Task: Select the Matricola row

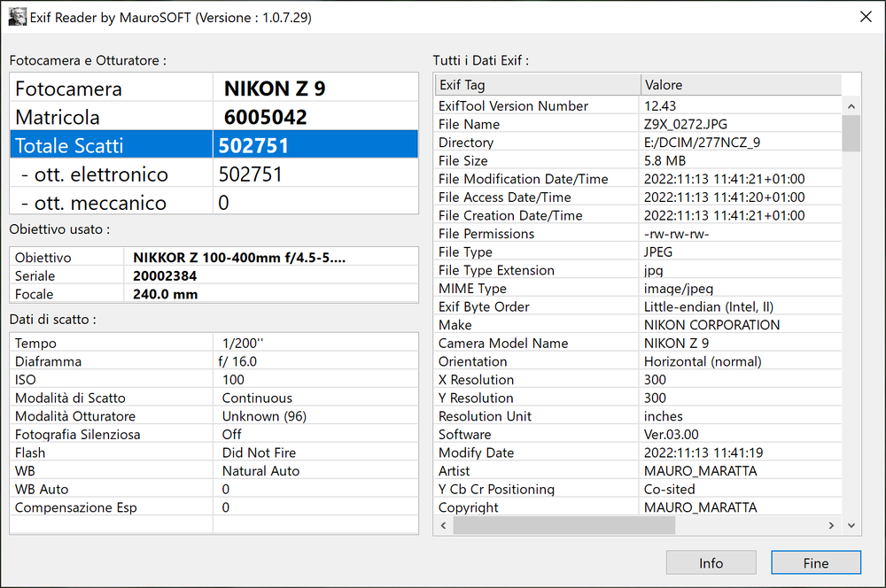Action: [214, 116]
